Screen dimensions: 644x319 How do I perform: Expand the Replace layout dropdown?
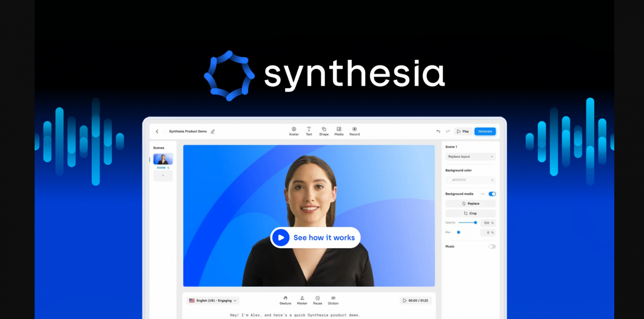[x=471, y=157]
